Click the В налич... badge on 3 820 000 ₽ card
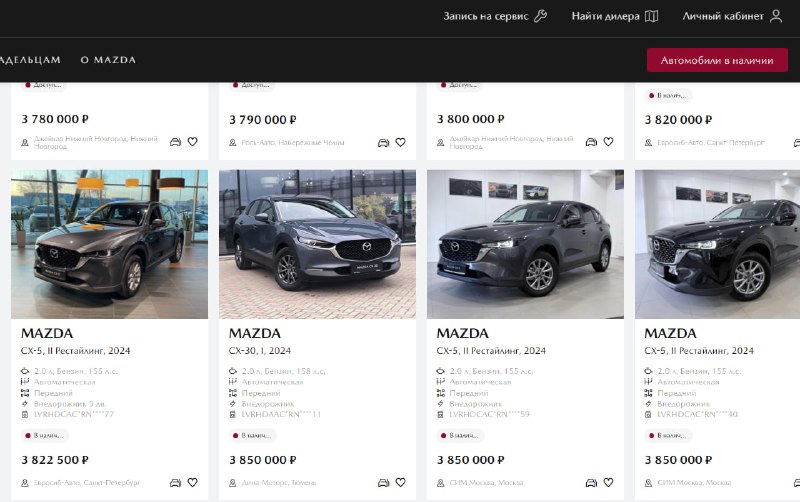This screenshot has width=800, height=502. click(668, 95)
